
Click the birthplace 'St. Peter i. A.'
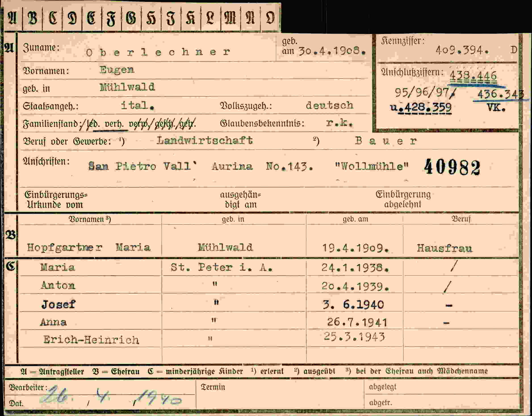[x=221, y=267]
